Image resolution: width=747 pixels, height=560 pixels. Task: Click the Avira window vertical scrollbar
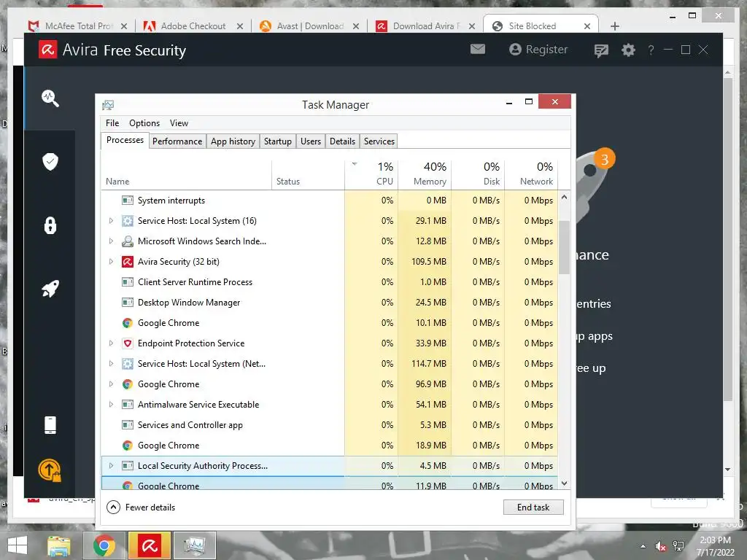(x=728, y=238)
